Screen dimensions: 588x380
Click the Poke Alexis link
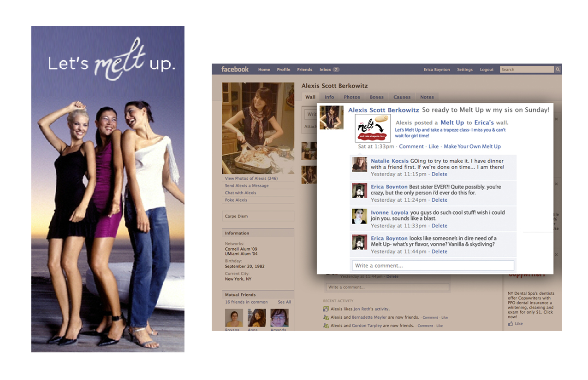pos(236,200)
